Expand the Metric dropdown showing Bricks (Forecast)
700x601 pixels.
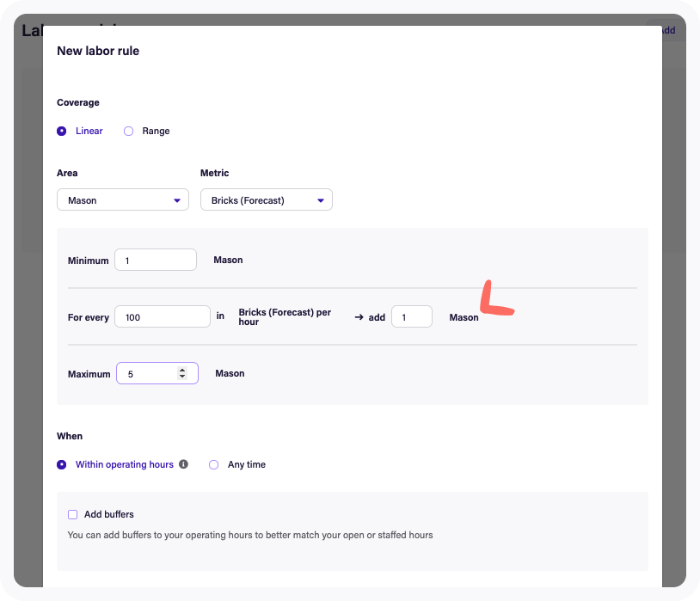tap(266, 200)
